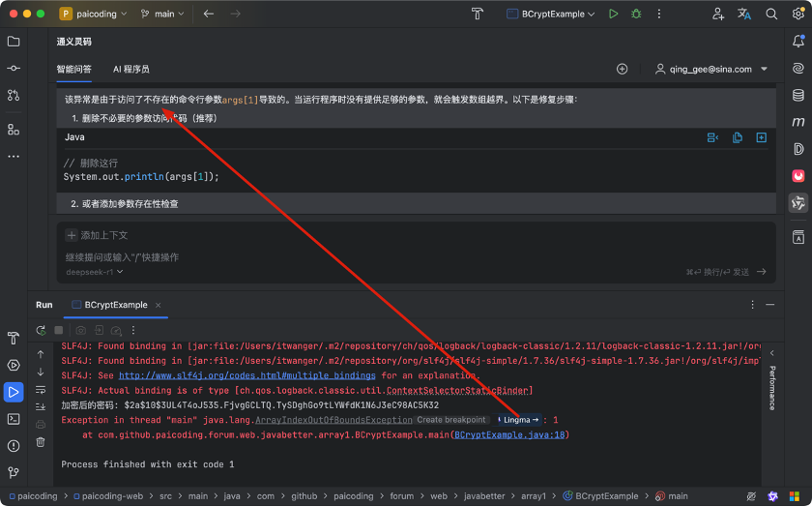
Task: Open the Terminal tool window
Action: click(x=14, y=419)
